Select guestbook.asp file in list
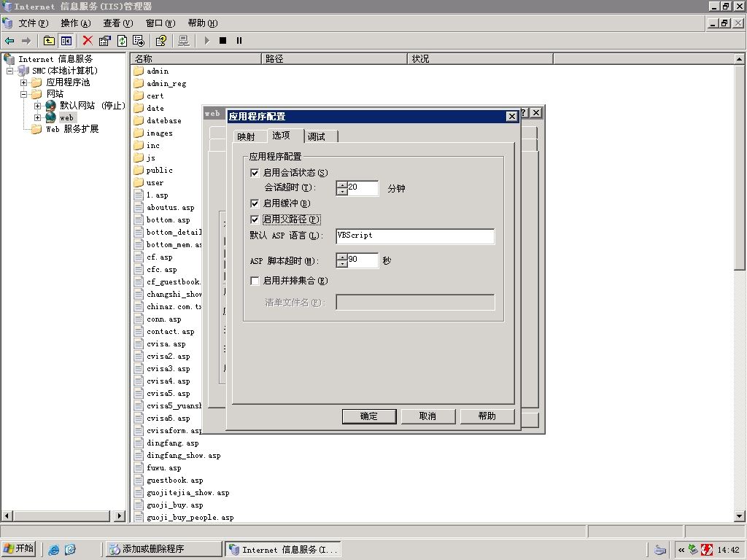Screen dimensions: 747x560 pyautogui.click(x=175, y=480)
